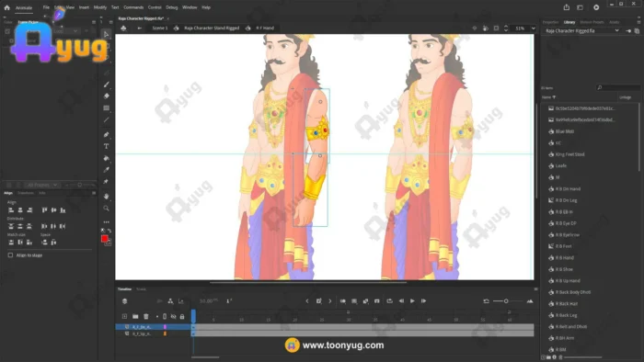The height and width of the screenshot is (362, 644).
Task: Delete the selected timeline layer
Action: (146, 316)
